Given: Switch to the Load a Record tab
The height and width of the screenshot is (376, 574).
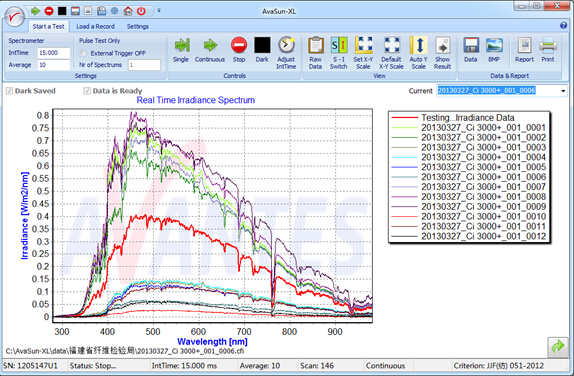Looking at the screenshot, I should coord(95,26).
